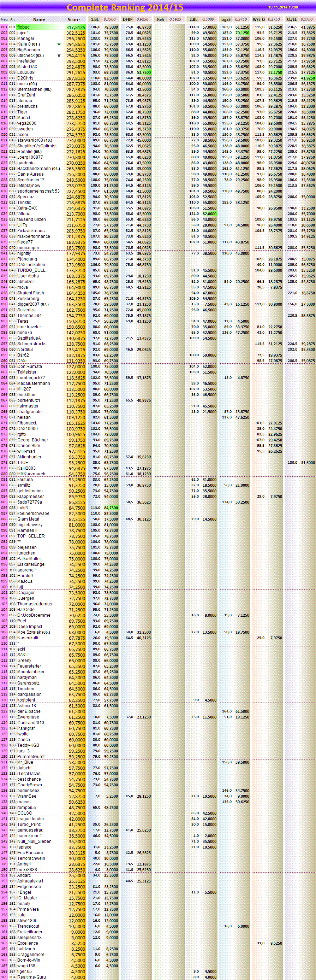The image size is (316, 980).
Task: Click the 'Score' column header
Action: coord(74,19)
